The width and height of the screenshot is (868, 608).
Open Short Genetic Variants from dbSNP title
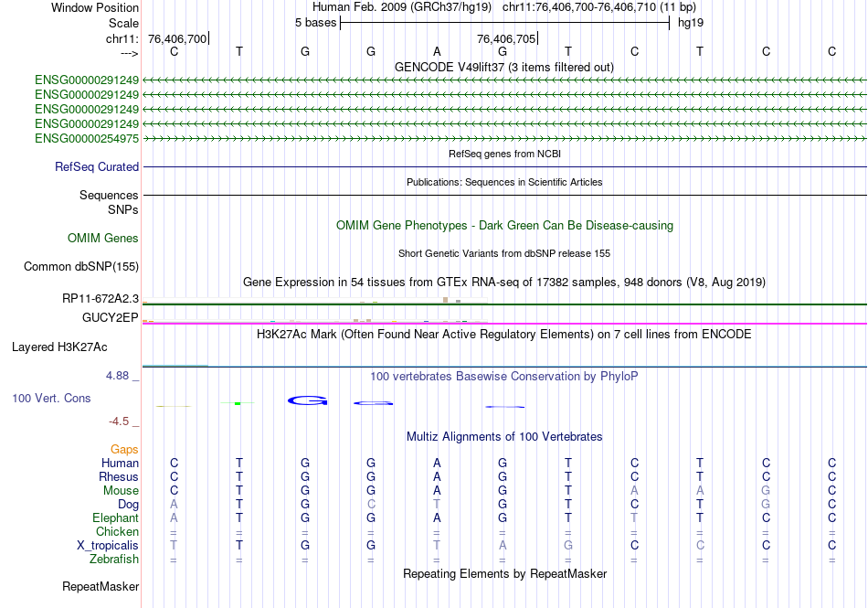click(x=504, y=253)
